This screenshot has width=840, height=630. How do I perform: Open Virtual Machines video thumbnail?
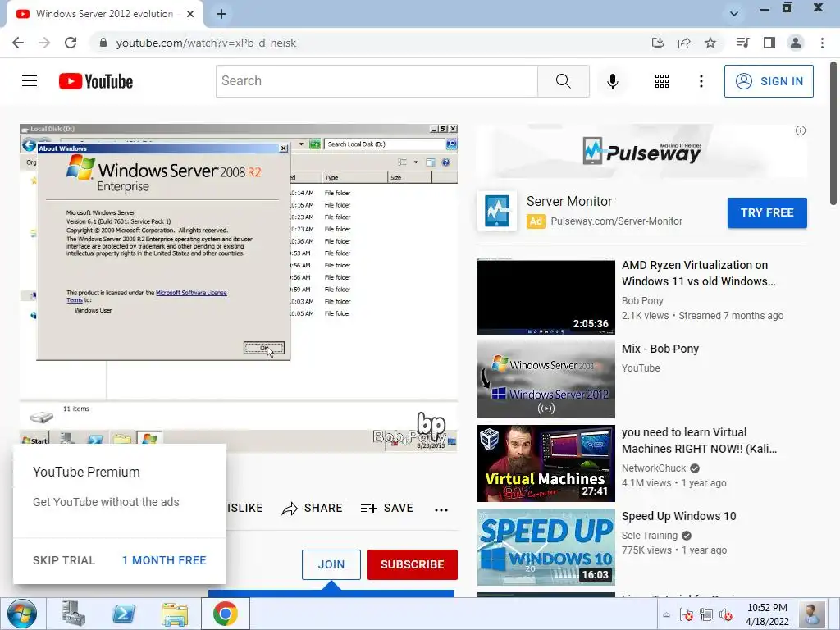pos(546,463)
